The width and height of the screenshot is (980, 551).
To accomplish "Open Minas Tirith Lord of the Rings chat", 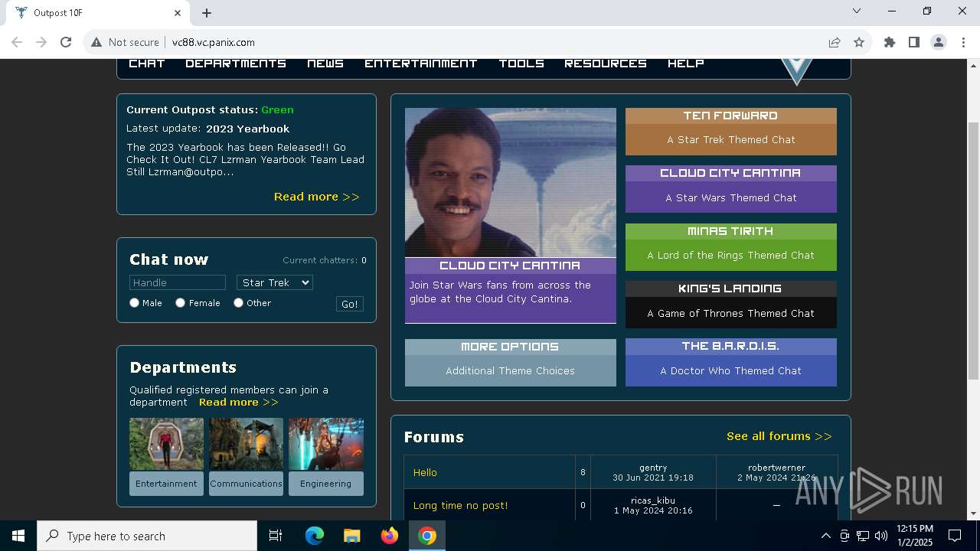I will click(731, 247).
